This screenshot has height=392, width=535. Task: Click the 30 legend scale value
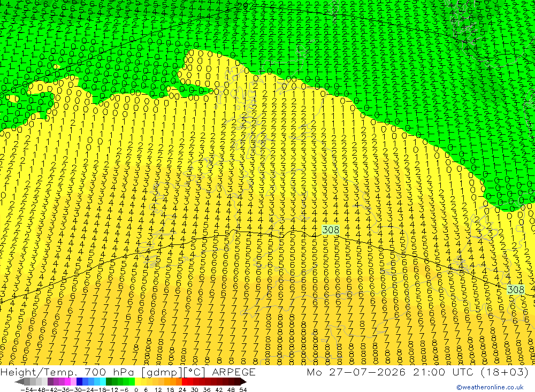(x=195, y=390)
